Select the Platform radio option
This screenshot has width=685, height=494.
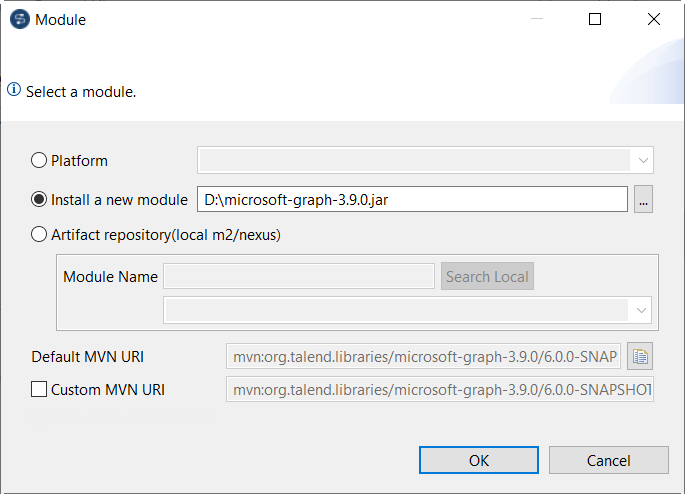click(39, 160)
